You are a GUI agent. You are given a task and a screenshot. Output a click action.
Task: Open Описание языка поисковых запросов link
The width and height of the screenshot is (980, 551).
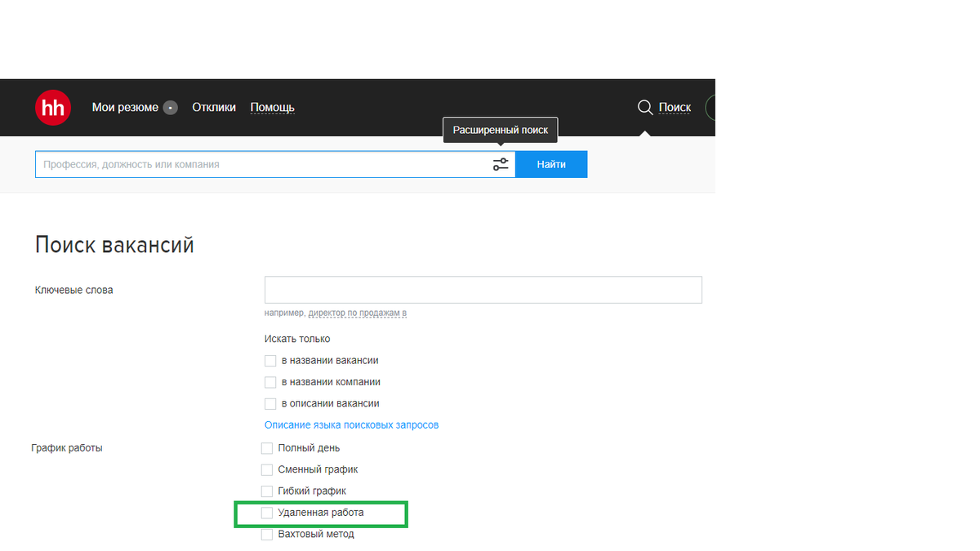[x=352, y=425]
